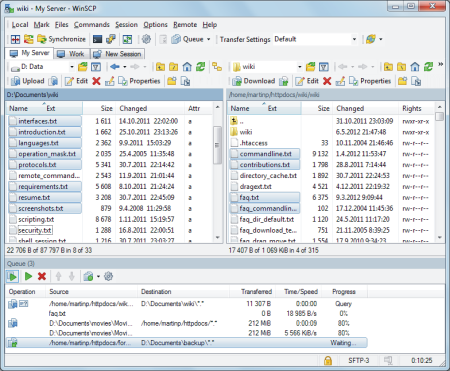
Task: Click Edit in the remote panel toolbar
Action: 307,81
